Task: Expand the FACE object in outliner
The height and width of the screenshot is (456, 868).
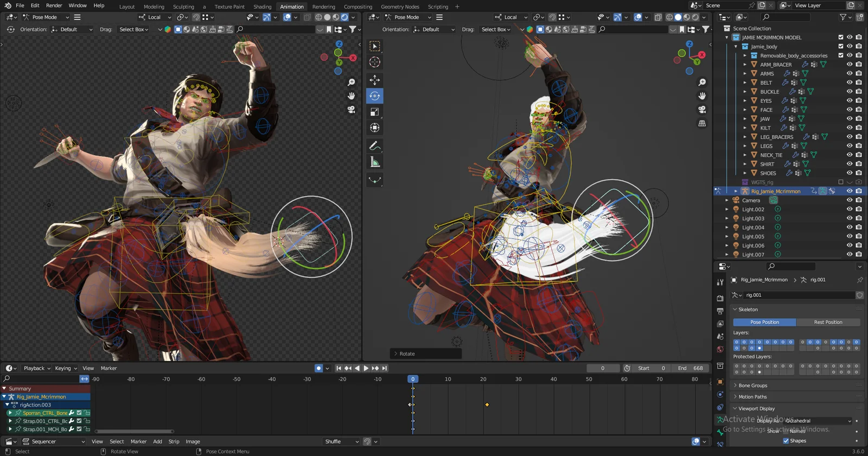Action: [x=745, y=110]
